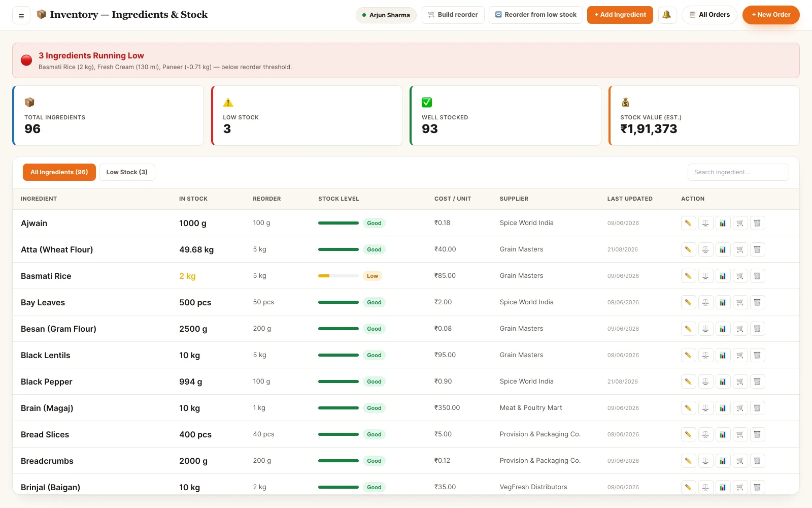Viewport: 812px width, 508px height.
Task: Click the Ingredient column header
Action: [39, 199]
